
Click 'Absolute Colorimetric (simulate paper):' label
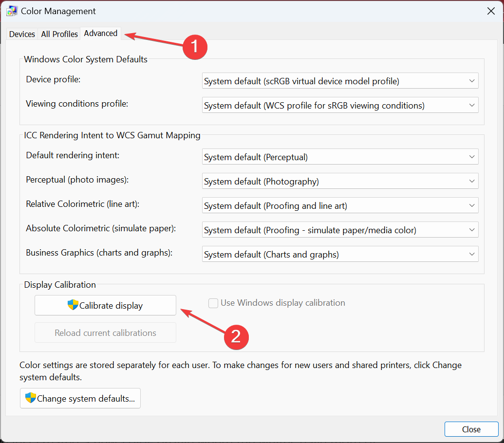[101, 228]
